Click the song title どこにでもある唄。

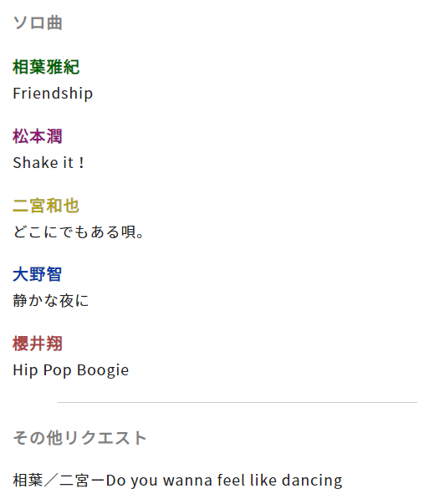(x=79, y=232)
